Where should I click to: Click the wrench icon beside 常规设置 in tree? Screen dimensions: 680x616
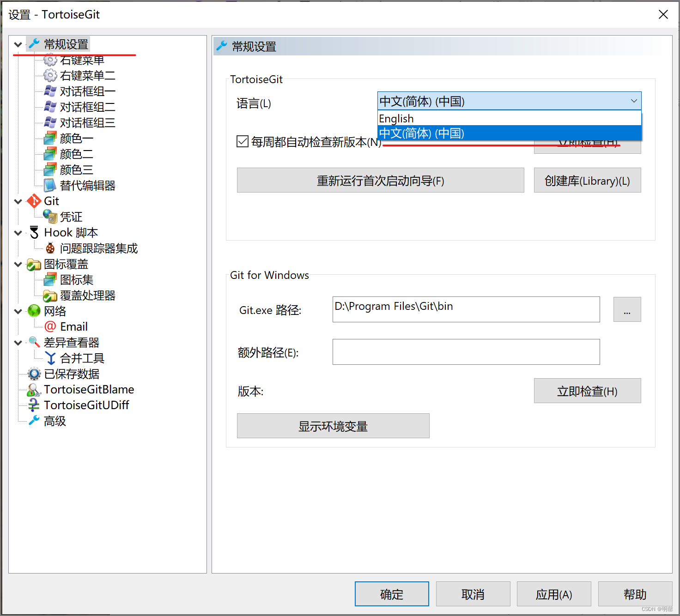(x=34, y=44)
